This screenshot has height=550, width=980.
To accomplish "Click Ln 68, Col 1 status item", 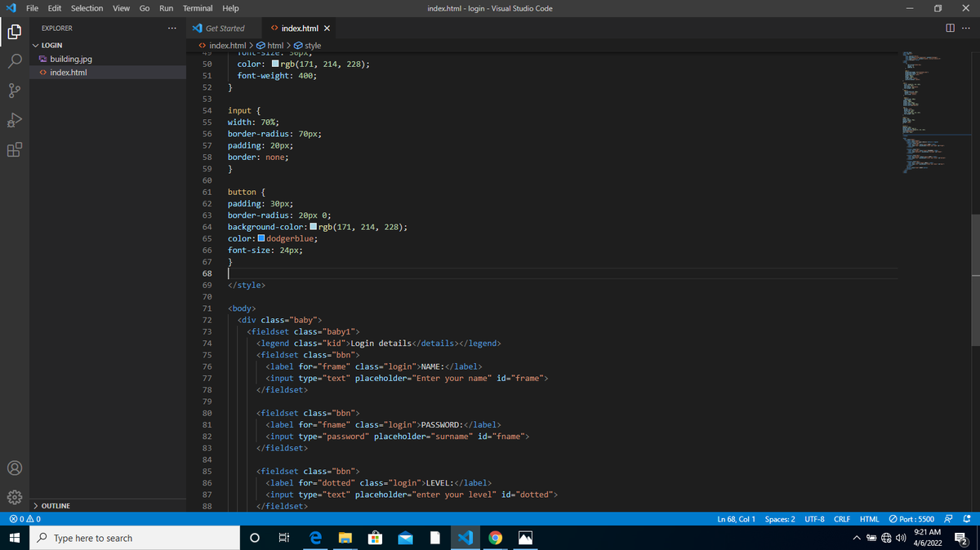I will (736, 519).
